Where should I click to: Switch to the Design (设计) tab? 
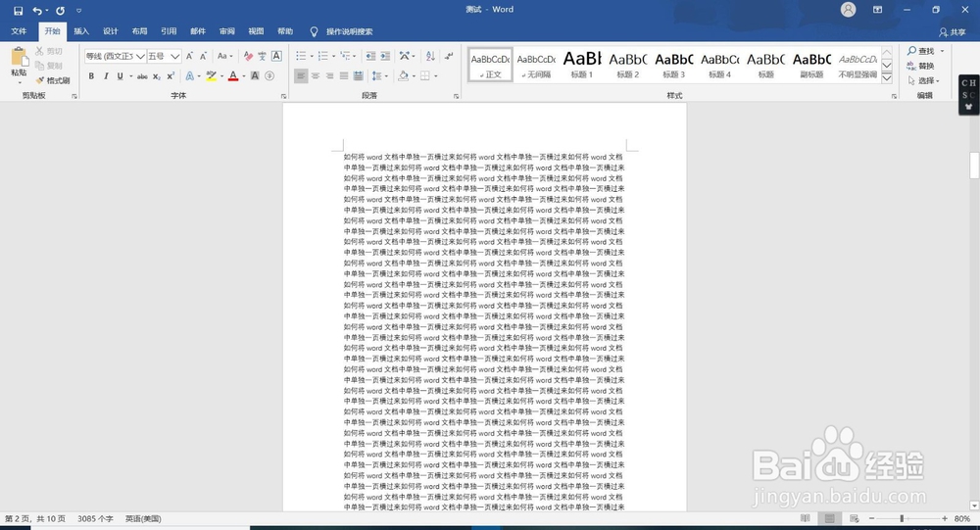pyautogui.click(x=111, y=31)
